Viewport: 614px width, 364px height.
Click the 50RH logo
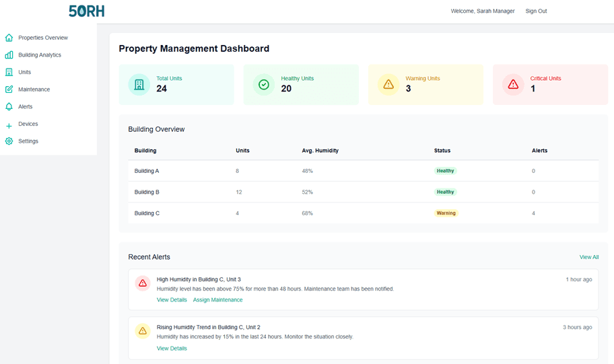coord(87,11)
